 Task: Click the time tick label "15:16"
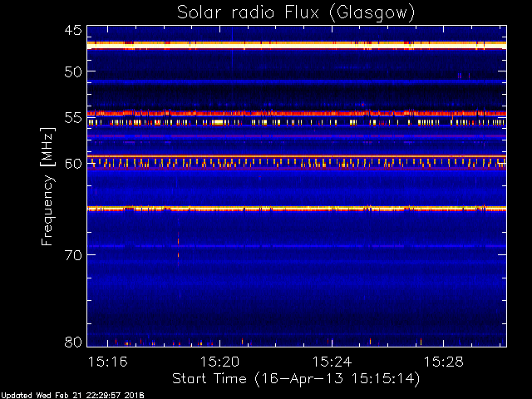tap(108, 362)
